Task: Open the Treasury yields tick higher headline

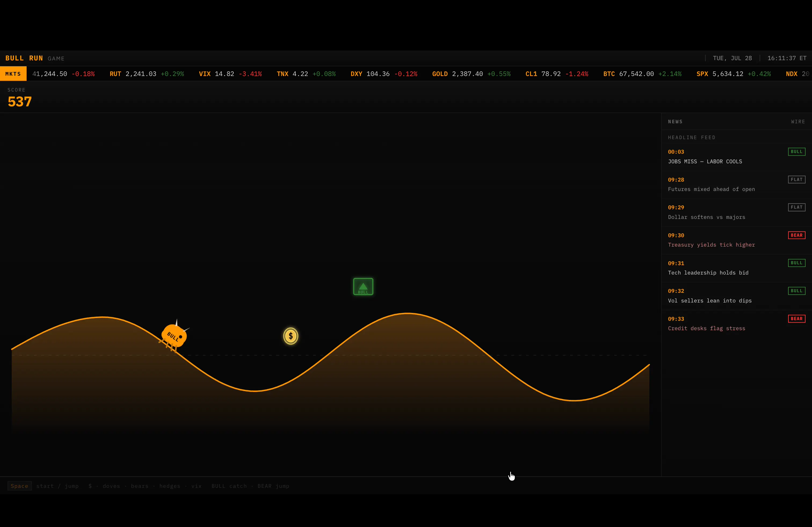Action: [711, 245]
